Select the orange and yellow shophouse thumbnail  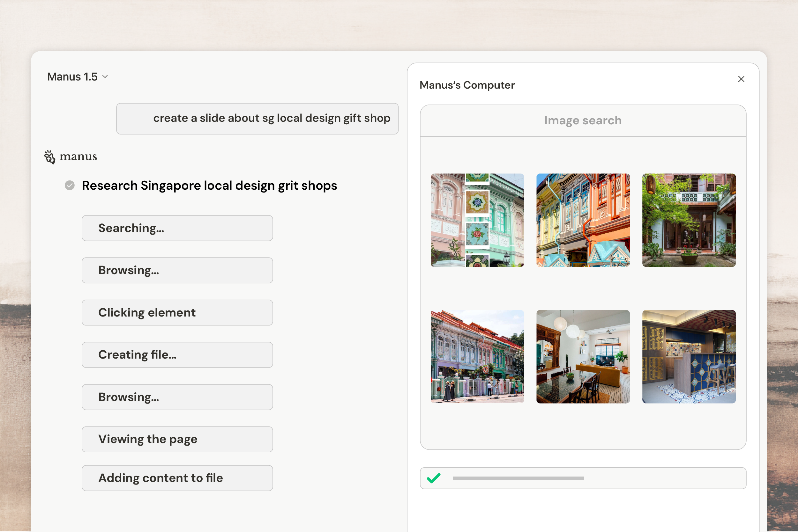pos(583,220)
